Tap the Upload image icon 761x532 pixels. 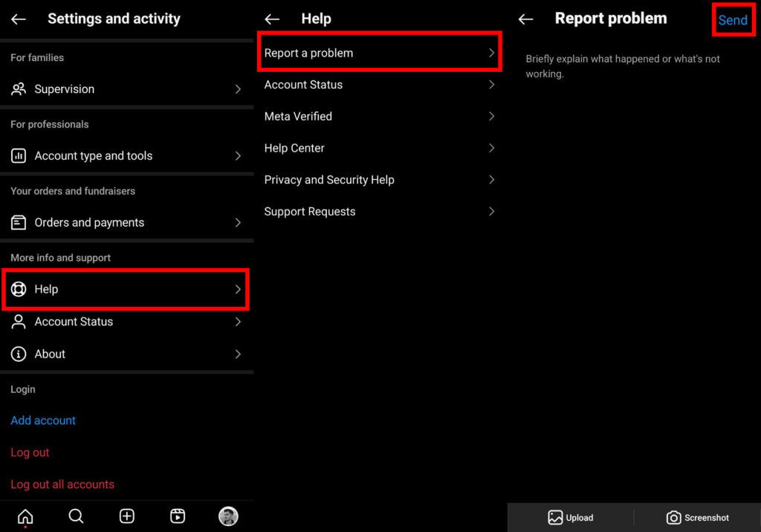point(555,518)
